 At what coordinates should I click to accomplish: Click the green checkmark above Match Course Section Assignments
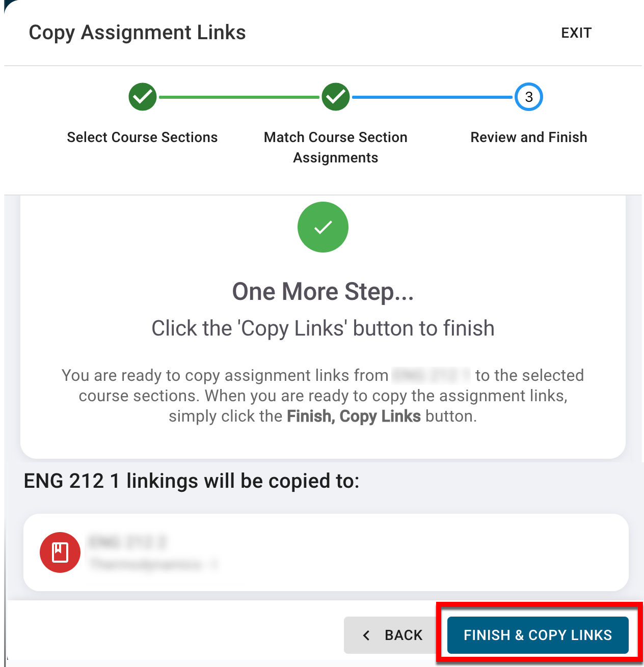336,97
